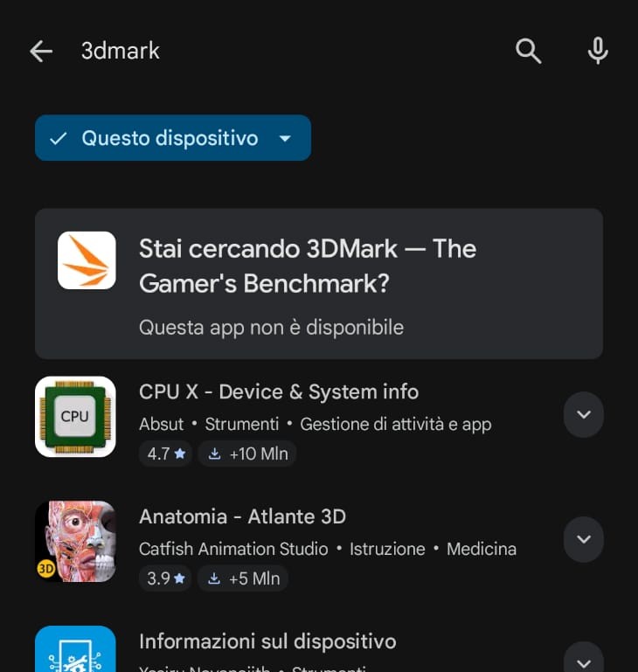Open the CPU X app icon

[x=75, y=417]
